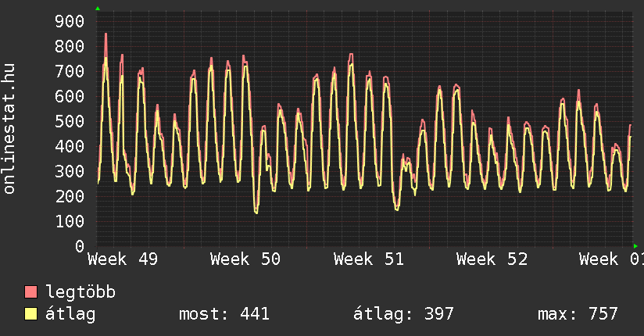This screenshot has height=336, width=644.
Task: Click the 900 y-axis tick label
Action: [69, 21]
